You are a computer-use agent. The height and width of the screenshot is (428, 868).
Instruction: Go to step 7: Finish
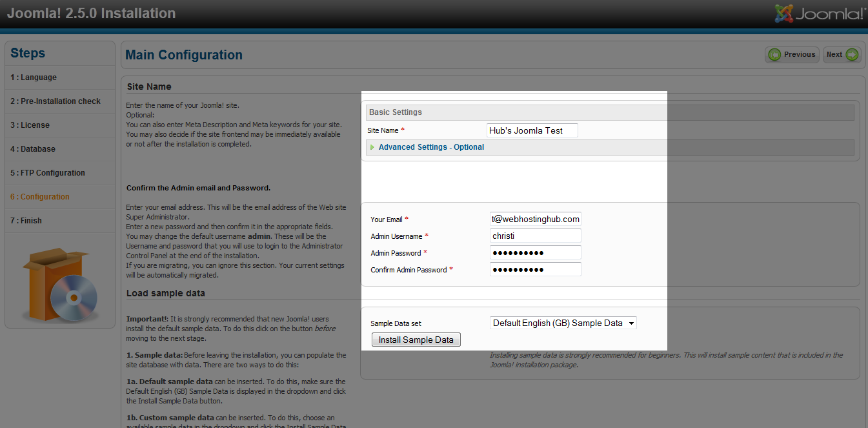[26, 221]
